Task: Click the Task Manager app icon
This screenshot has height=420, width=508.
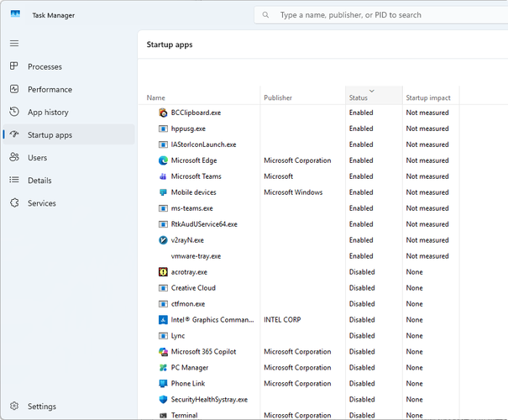Action: (15, 14)
